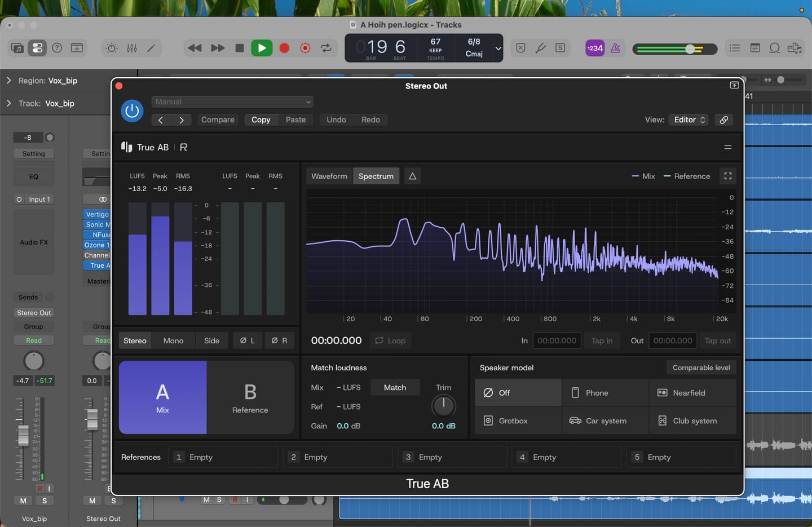The width and height of the screenshot is (812, 527).
Task: Select B Reference source
Action: pyautogui.click(x=250, y=397)
